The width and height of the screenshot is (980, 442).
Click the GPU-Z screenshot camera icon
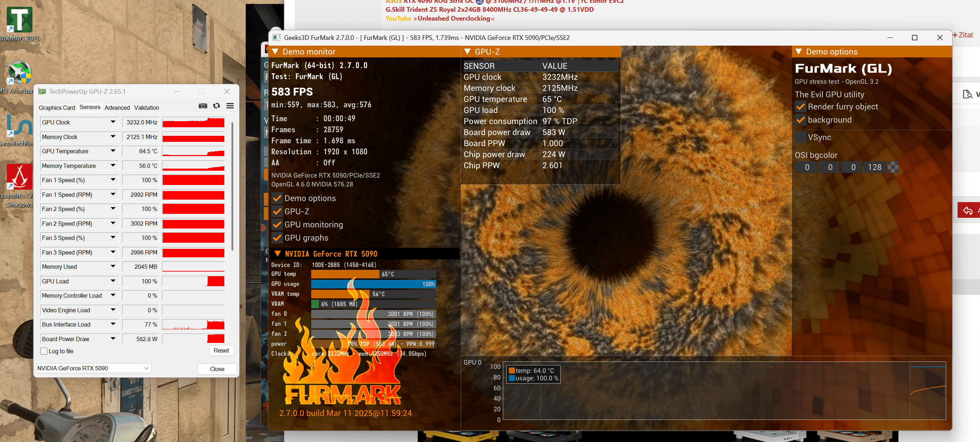[x=203, y=106]
